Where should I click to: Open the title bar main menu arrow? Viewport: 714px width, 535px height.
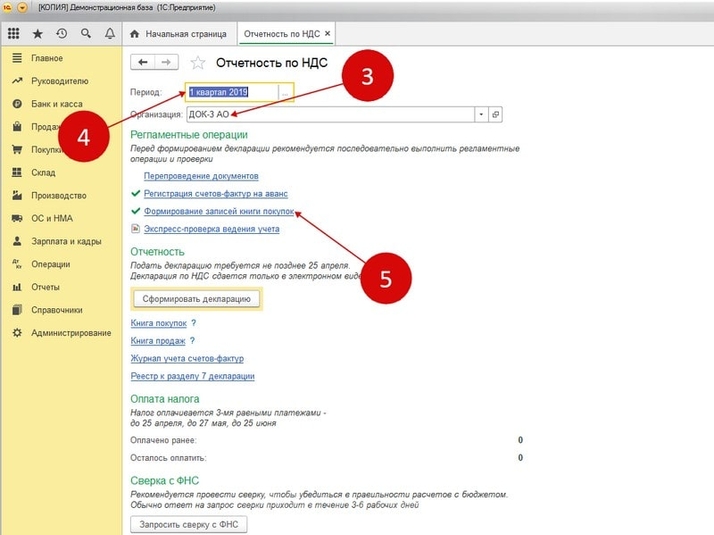[x=22, y=7]
